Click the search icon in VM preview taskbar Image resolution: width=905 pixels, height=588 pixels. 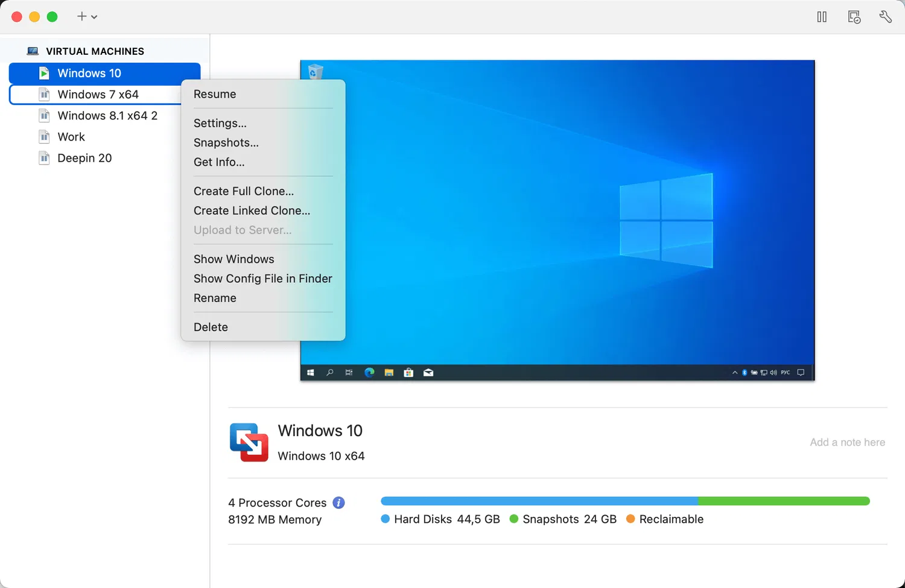330,373
